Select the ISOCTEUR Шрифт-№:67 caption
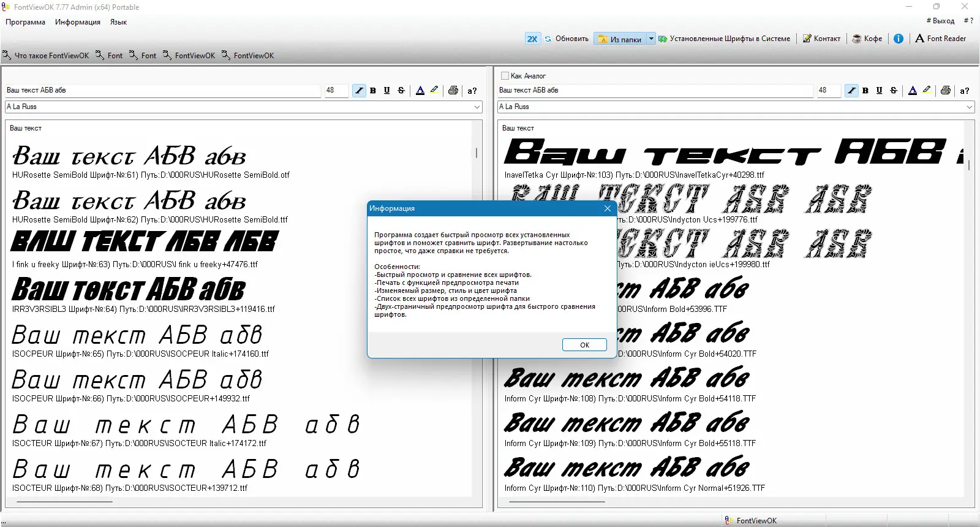980x527 pixels. [x=139, y=444]
